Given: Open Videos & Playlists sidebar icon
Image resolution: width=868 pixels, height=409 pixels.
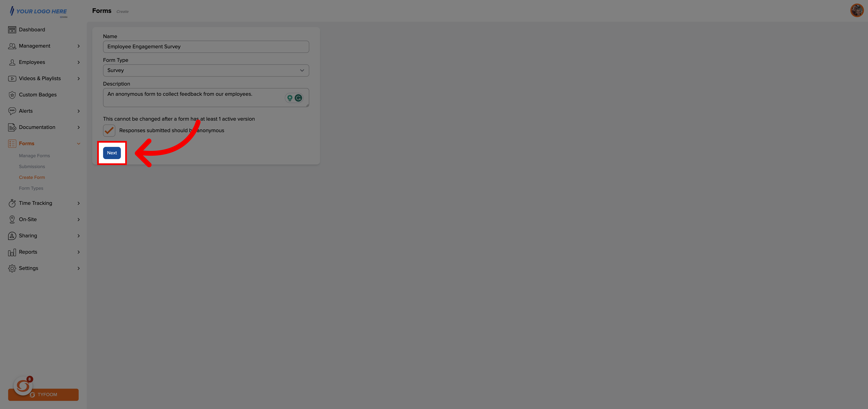Looking at the screenshot, I should 12,78.
